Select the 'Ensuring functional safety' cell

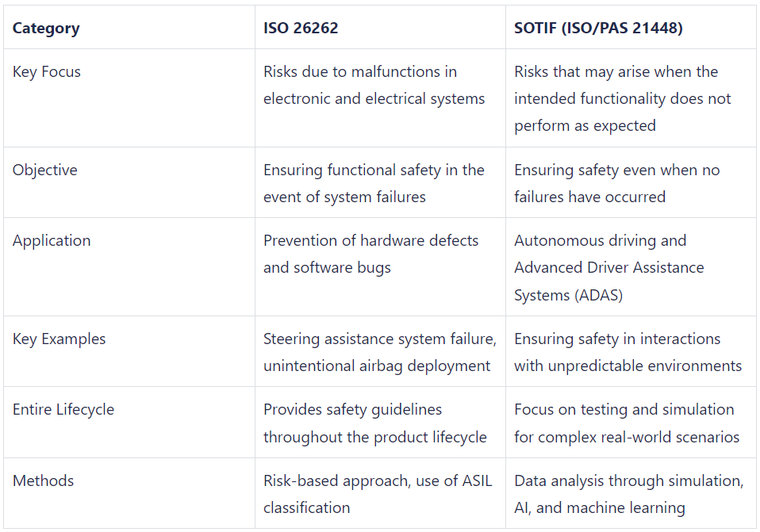374,183
